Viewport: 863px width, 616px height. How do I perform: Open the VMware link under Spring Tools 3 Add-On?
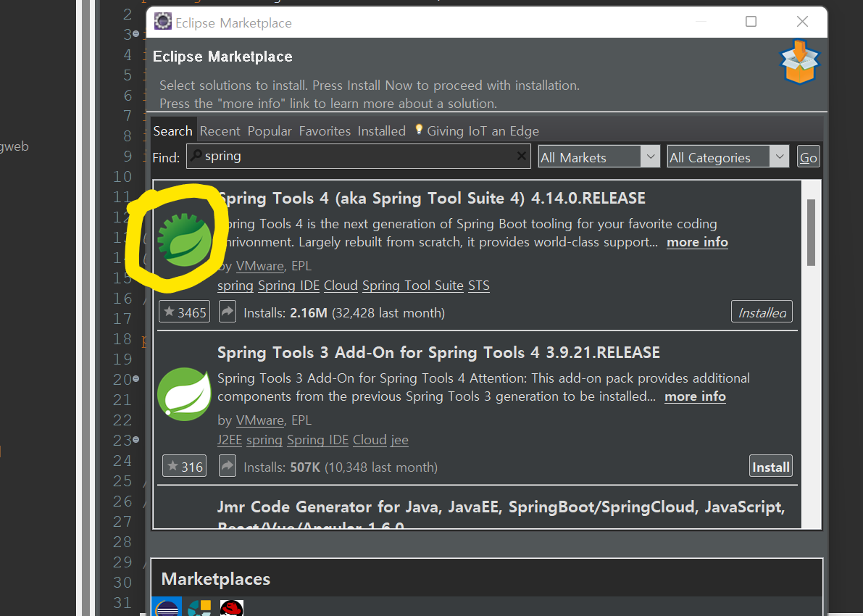(260, 420)
